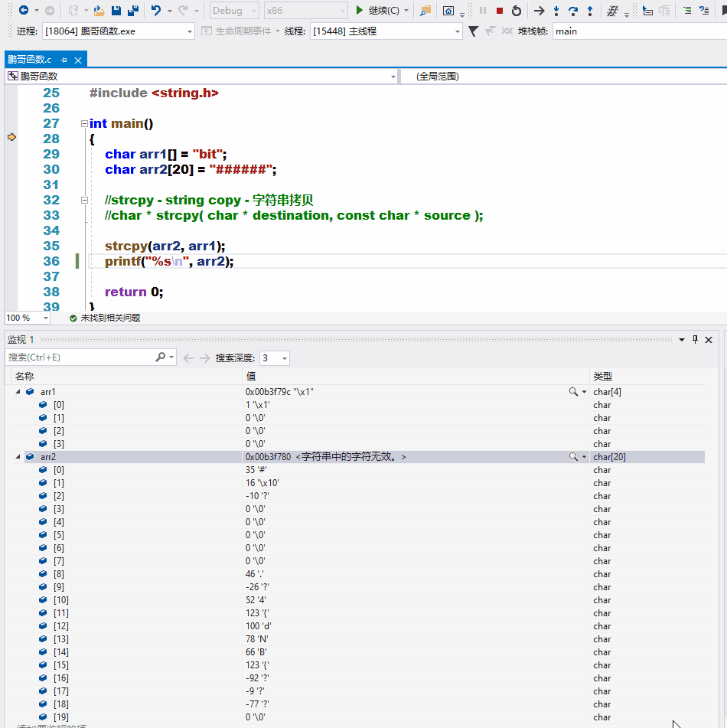This screenshot has width=727, height=728.
Task: Stop debugging with the red square
Action: (500, 10)
